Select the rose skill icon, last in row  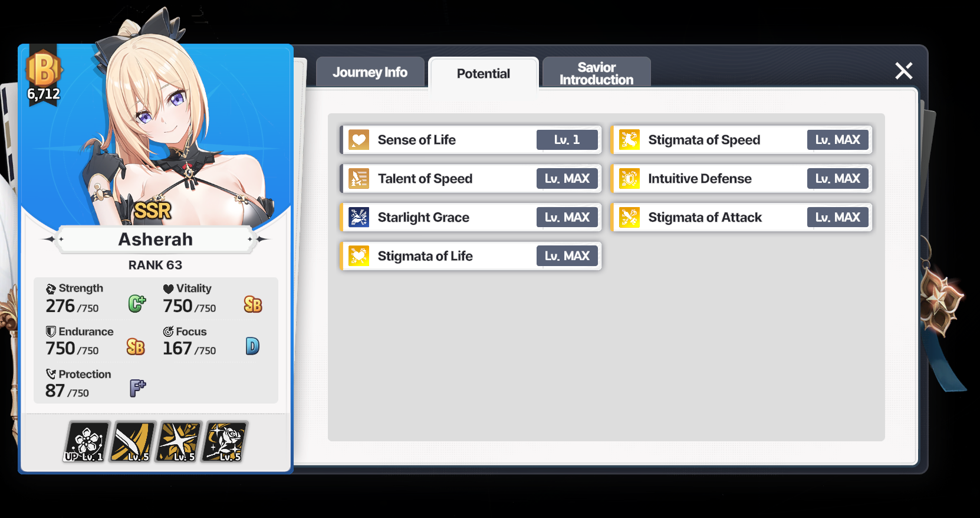pyautogui.click(x=225, y=441)
